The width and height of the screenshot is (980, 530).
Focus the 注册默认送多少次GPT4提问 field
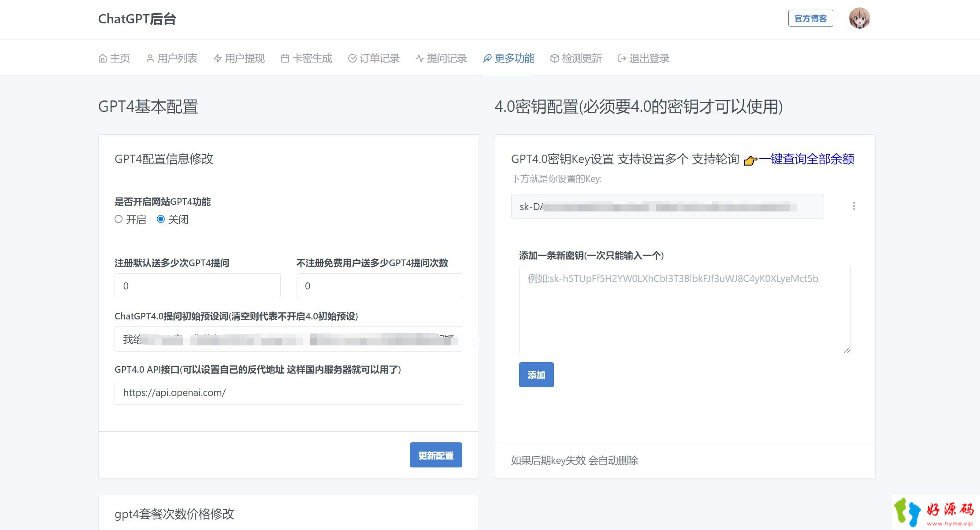coord(197,285)
